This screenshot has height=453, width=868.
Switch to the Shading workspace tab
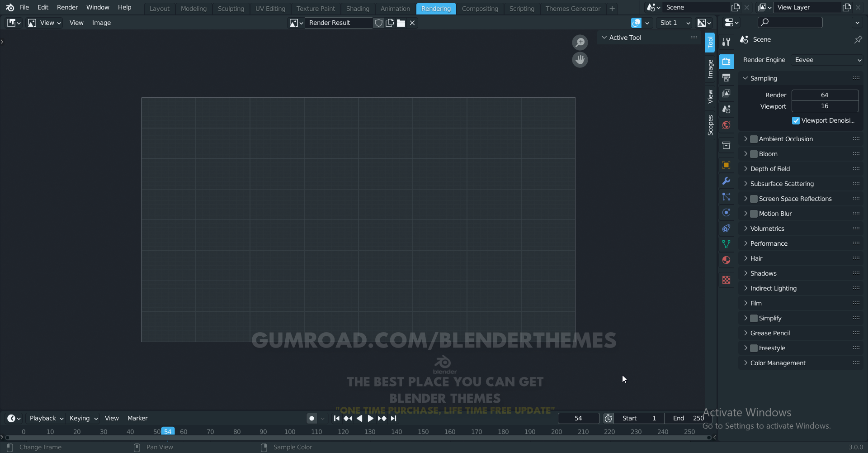pos(358,9)
